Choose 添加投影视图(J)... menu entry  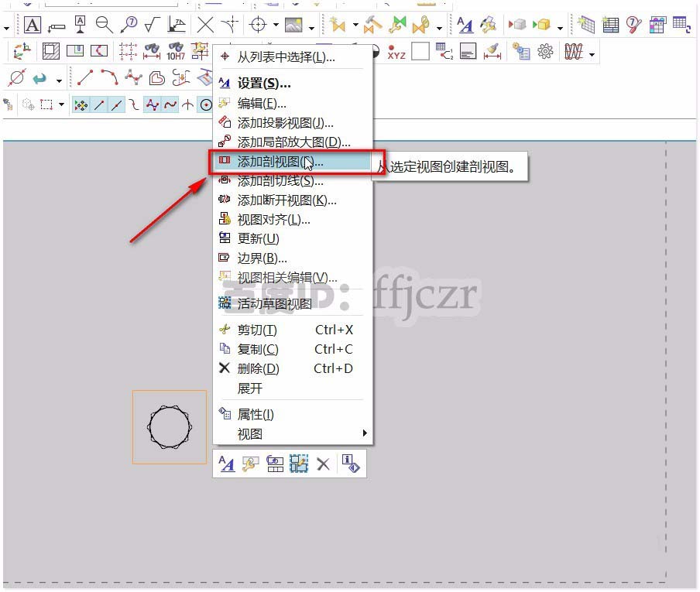293,123
